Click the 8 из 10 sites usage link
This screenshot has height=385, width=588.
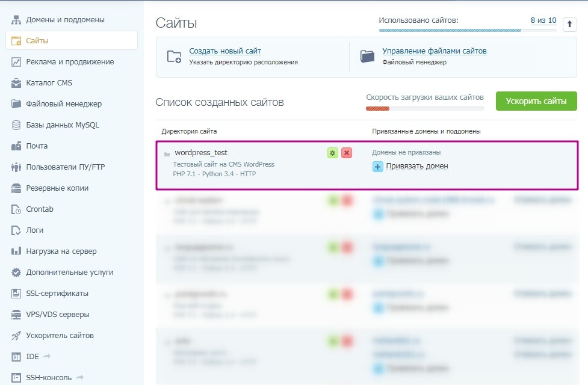point(543,20)
